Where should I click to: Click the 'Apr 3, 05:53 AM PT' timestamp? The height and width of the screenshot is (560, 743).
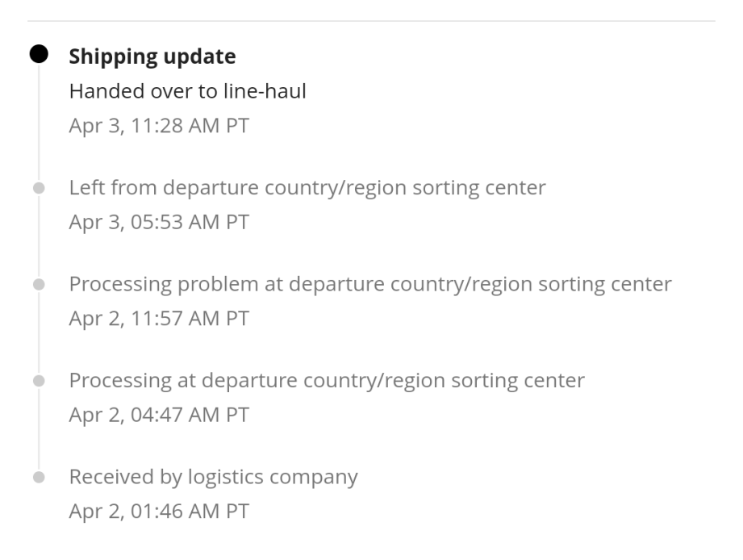[x=159, y=222]
